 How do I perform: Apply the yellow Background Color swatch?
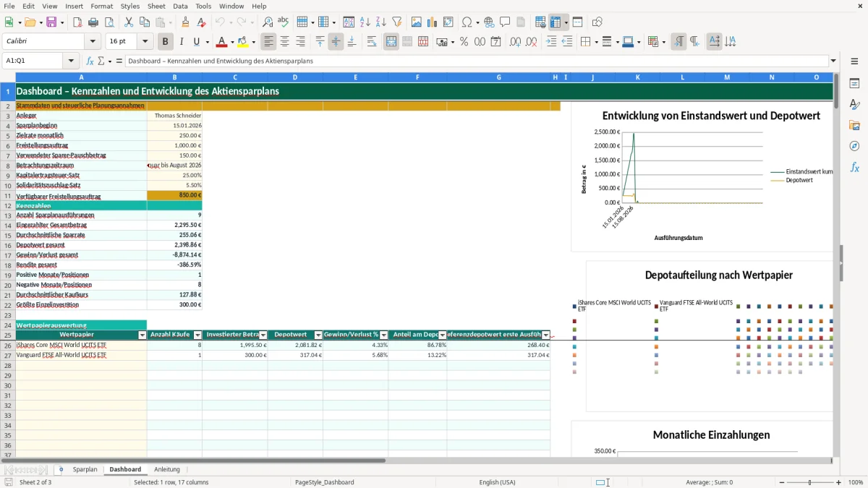pos(242,42)
